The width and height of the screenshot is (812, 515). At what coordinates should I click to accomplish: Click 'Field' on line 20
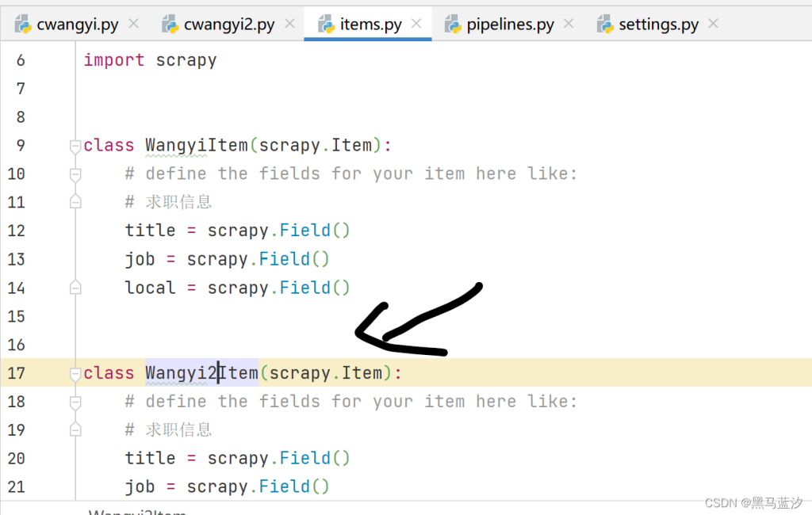(305, 459)
